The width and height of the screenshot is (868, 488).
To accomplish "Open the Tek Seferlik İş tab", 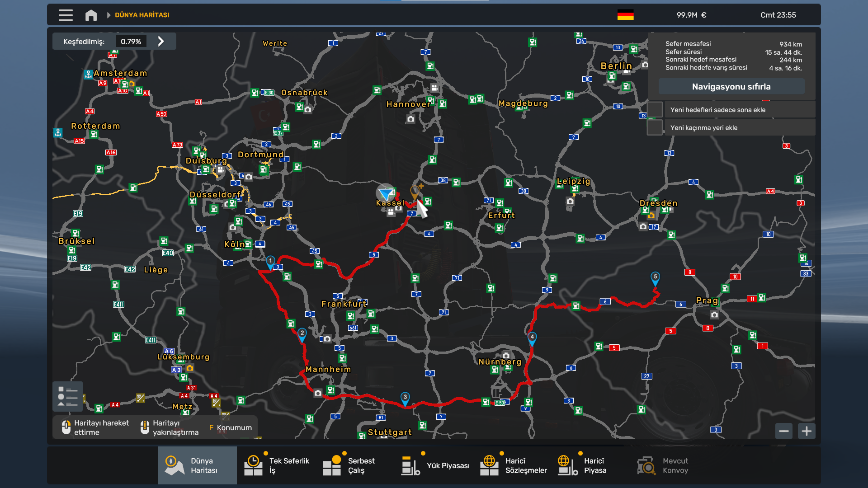I will (277, 465).
